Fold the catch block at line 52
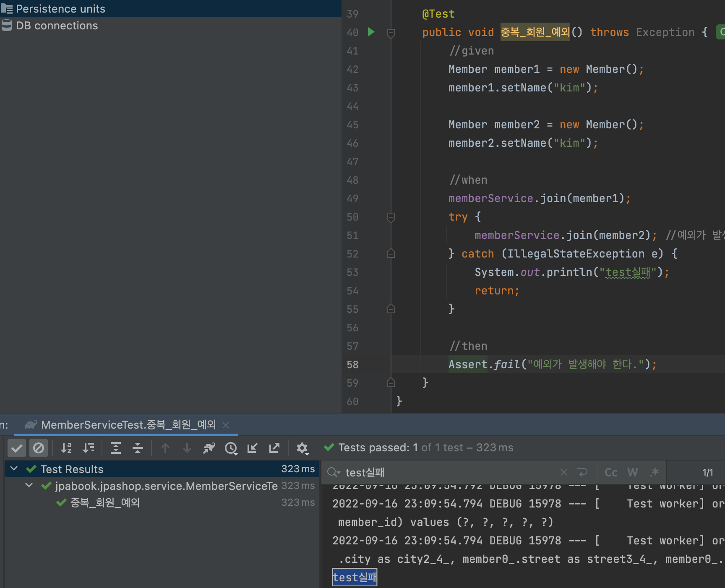725x588 pixels. (x=391, y=253)
